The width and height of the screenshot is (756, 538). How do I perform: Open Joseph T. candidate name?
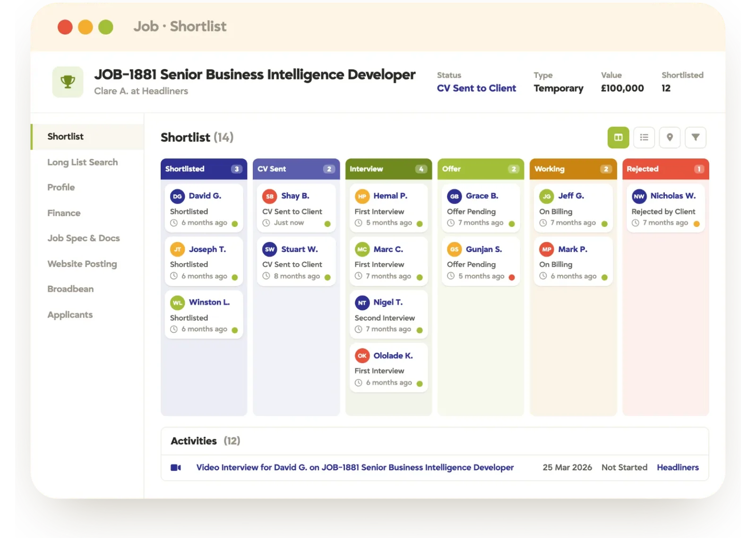click(x=207, y=249)
